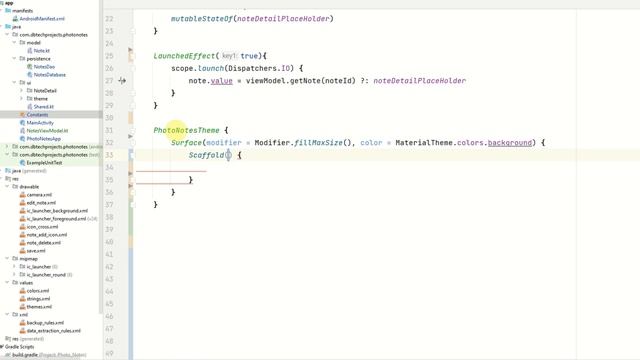Click the build.gradle file icon
Viewport: 640px width, 360px height.
click(8, 355)
